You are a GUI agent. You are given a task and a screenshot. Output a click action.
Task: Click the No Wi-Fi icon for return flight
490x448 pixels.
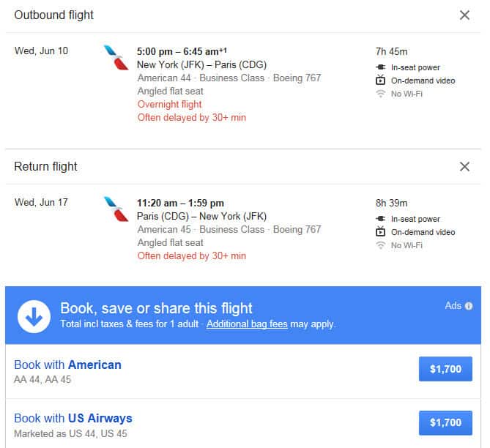point(380,245)
